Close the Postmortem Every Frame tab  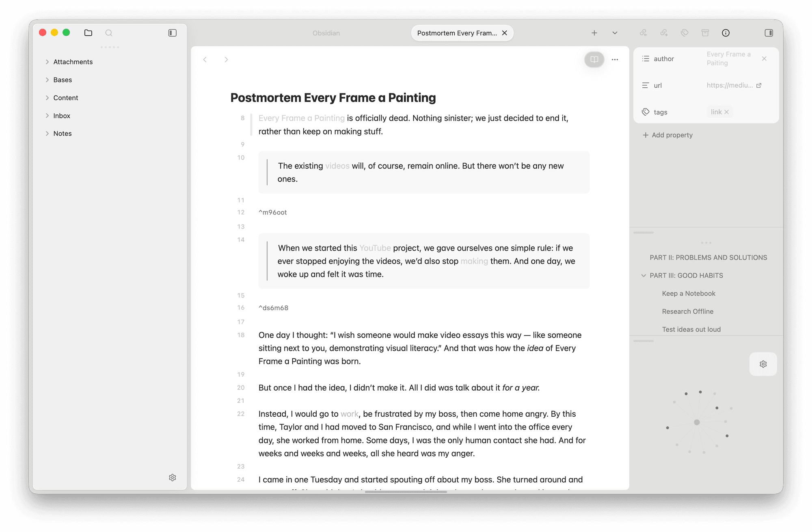pyautogui.click(x=505, y=33)
